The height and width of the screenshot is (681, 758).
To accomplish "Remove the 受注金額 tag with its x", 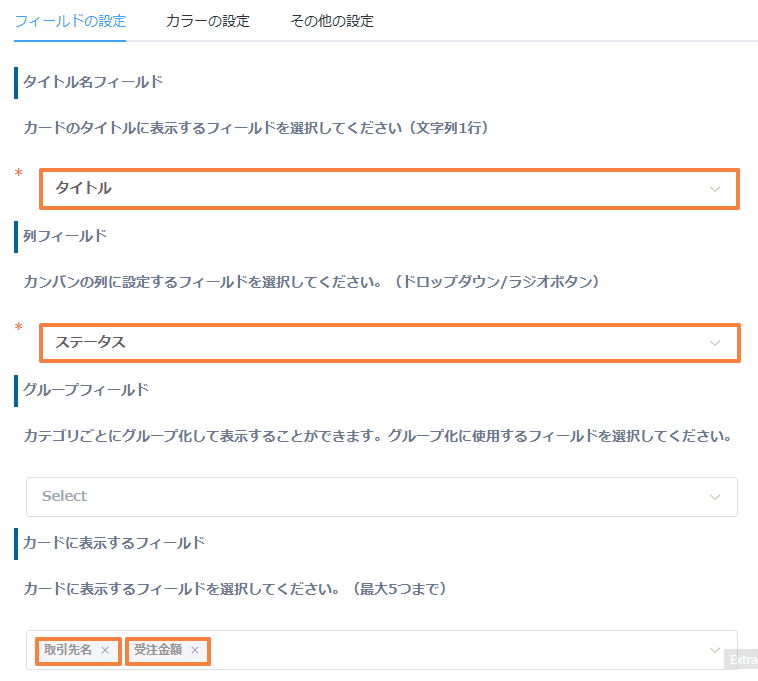I will click(195, 650).
